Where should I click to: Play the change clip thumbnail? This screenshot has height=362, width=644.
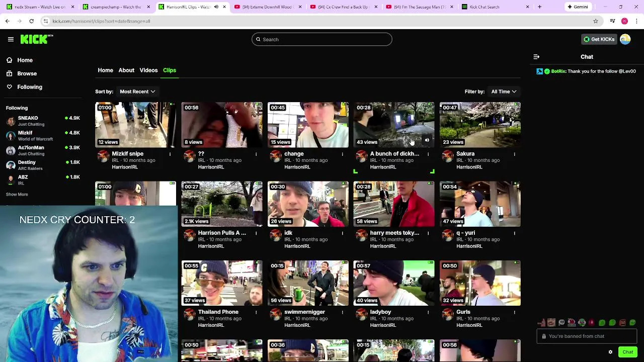308,125
